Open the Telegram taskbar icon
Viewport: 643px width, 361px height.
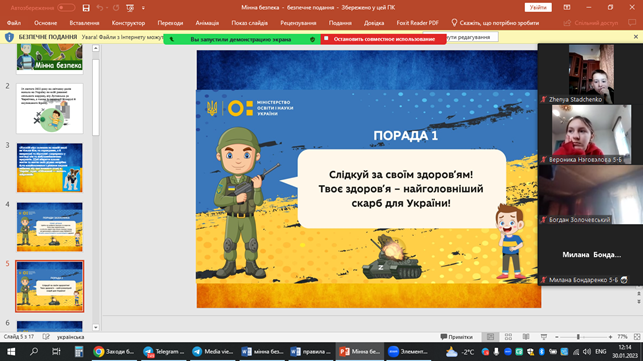pos(164,352)
